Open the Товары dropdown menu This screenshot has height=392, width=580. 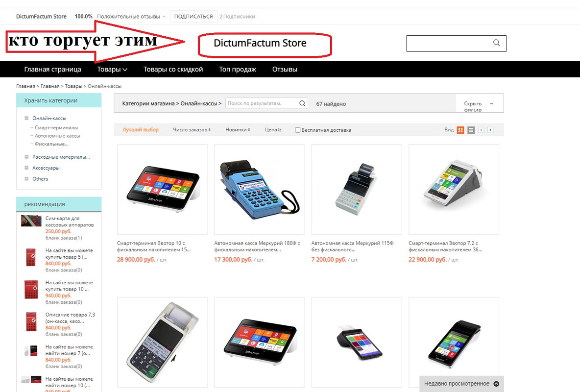(112, 69)
